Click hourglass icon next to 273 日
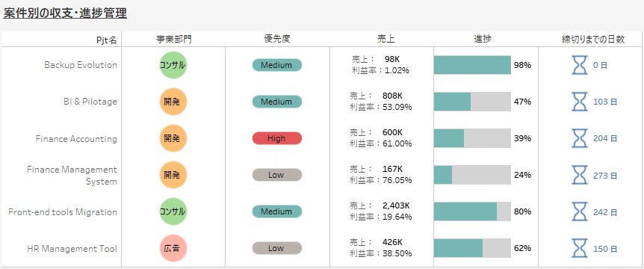Image resolution: width=644 pixels, height=269 pixels. coord(580,176)
